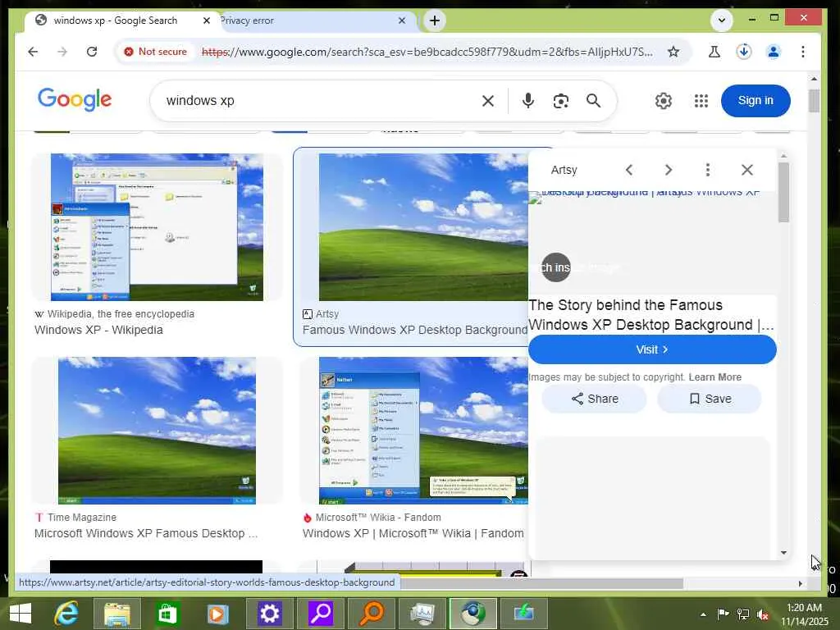Screen dimensions: 840x630
Task: Click the forward navigation arrow
Action: pos(62,52)
